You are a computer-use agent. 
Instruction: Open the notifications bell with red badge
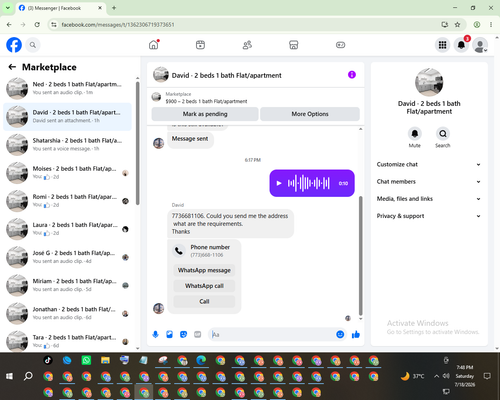click(x=461, y=45)
